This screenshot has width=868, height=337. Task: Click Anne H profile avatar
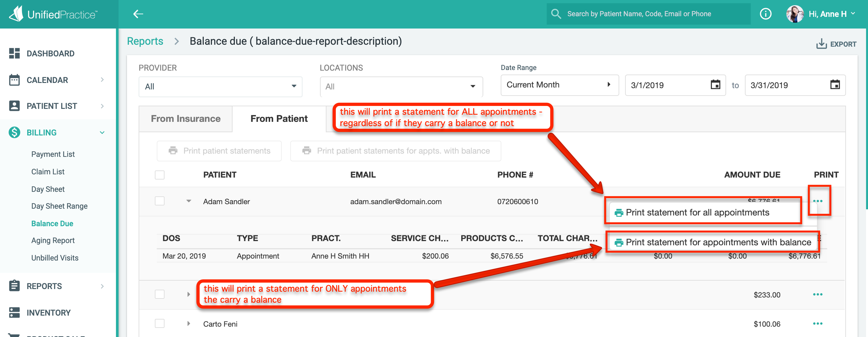tap(794, 14)
